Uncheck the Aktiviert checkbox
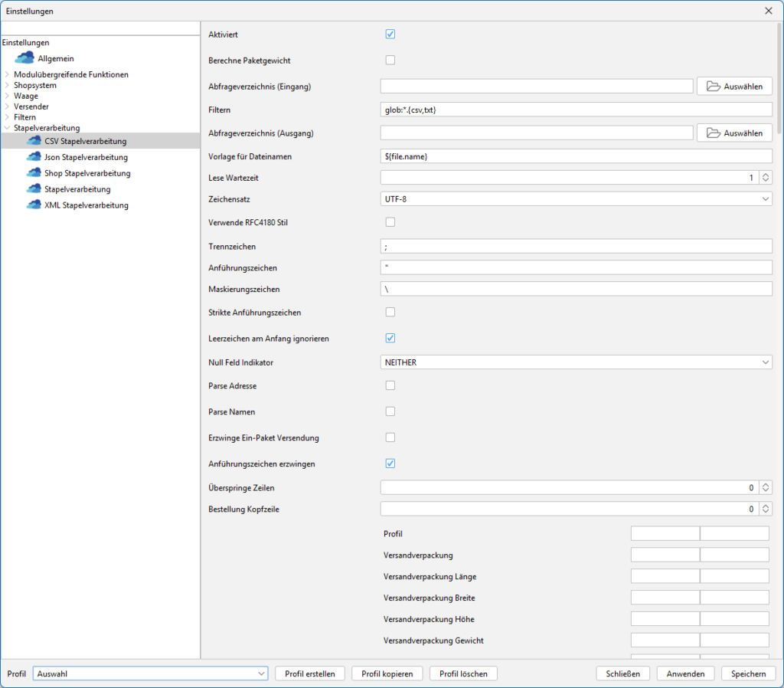Image resolution: width=784 pixels, height=688 pixels. [x=390, y=34]
